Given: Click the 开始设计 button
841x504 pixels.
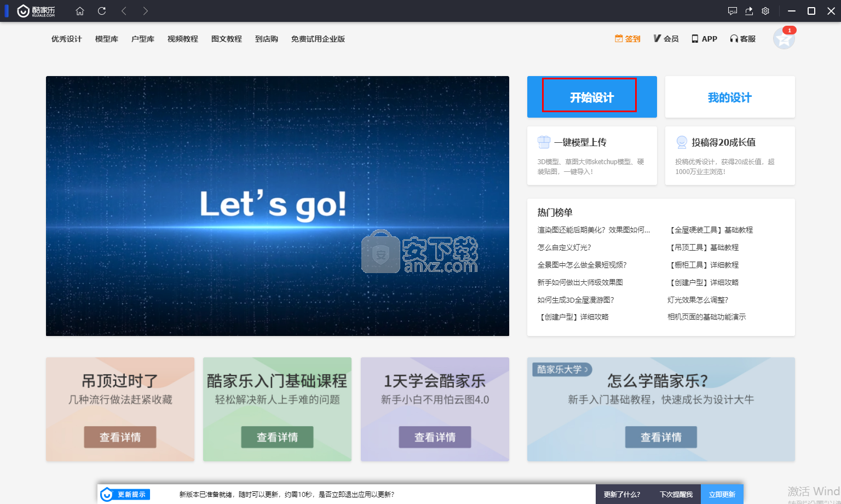Looking at the screenshot, I should (x=592, y=97).
